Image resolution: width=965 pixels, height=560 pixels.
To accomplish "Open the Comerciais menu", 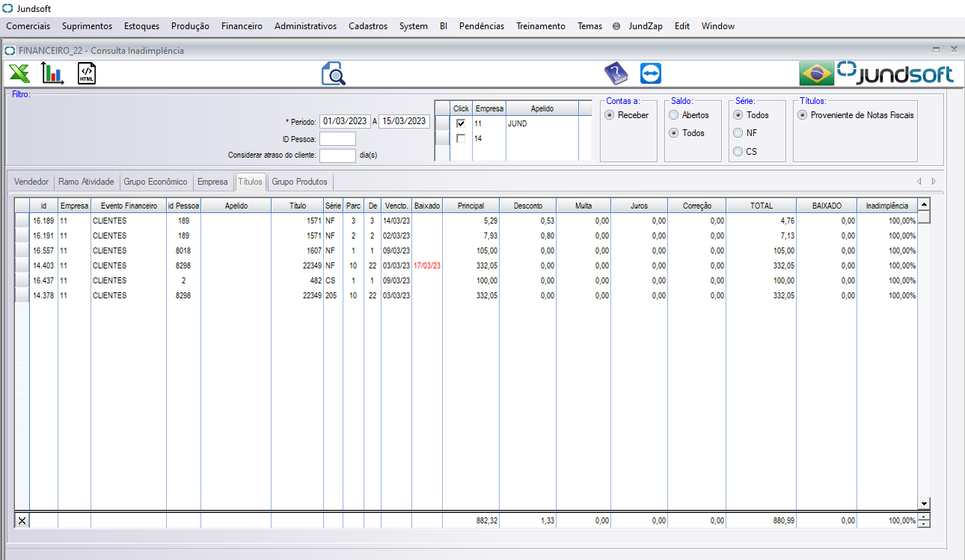I will [x=28, y=26].
